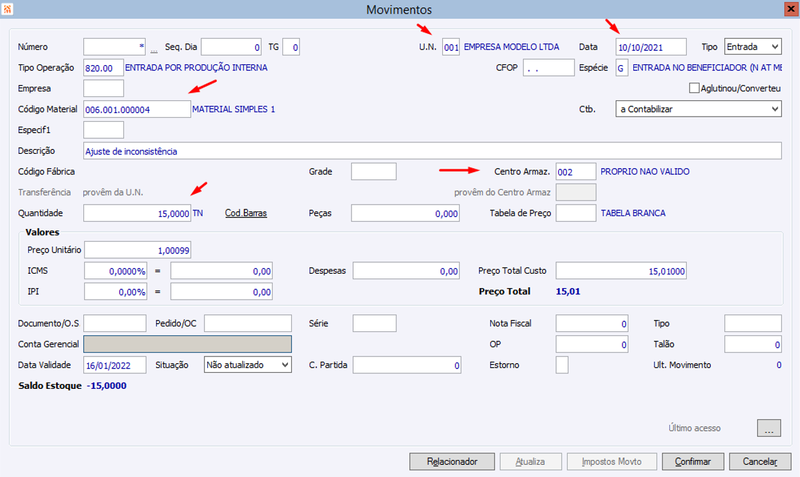Click the Tipo field beside Nota Fiscal
Screen dimensions: 800x477
tap(753, 323)
